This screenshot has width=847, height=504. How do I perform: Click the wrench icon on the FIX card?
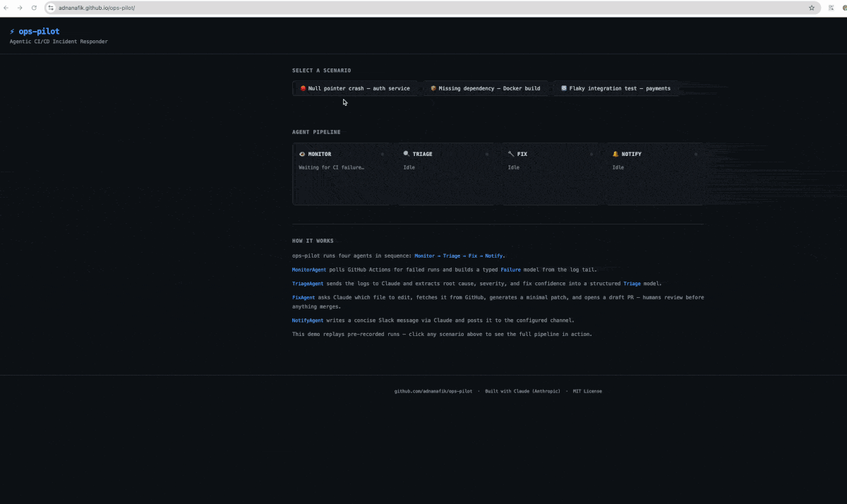[511, 154]
